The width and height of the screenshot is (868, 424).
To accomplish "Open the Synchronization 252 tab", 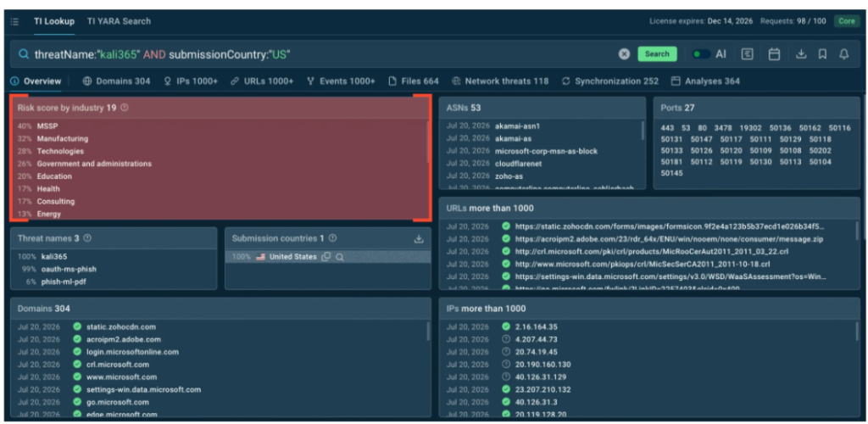I will coord(610,81).
